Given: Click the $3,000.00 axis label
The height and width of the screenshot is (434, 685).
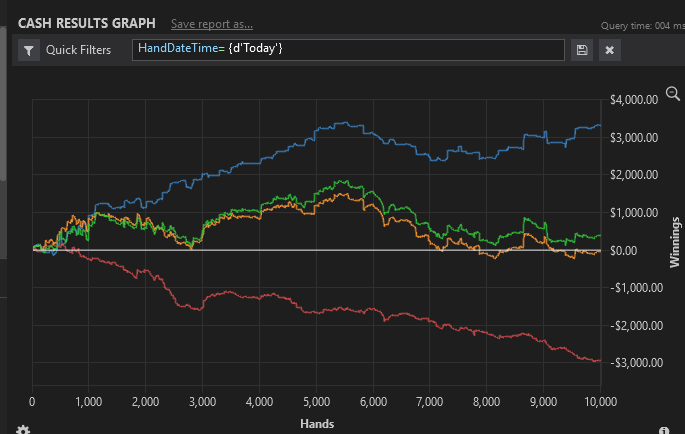Looking at the screenshot, I should pyautogui.click(x=634, y=138).
